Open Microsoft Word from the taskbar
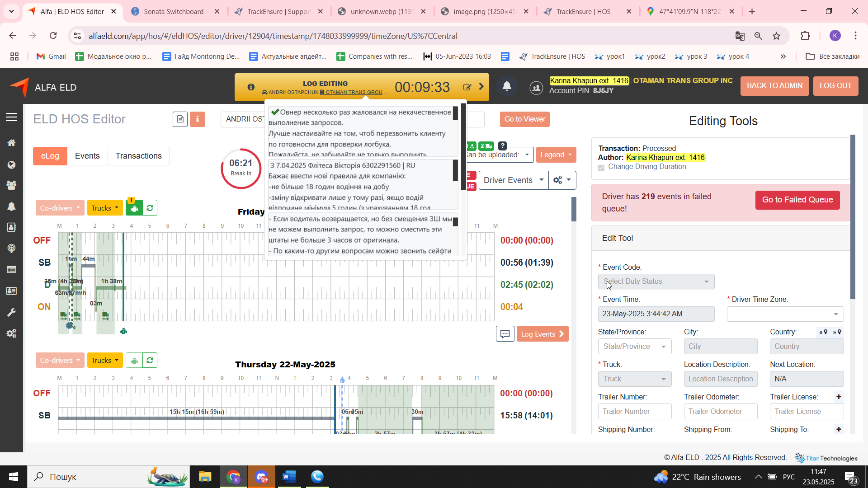The height and width of the screenshot is (488, 868). coord(289,477)
